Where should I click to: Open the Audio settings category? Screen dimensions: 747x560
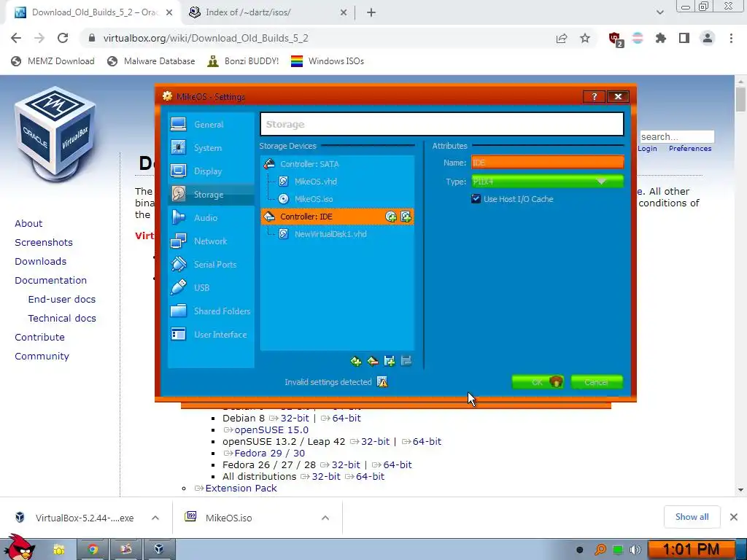(x=211, y=217)
